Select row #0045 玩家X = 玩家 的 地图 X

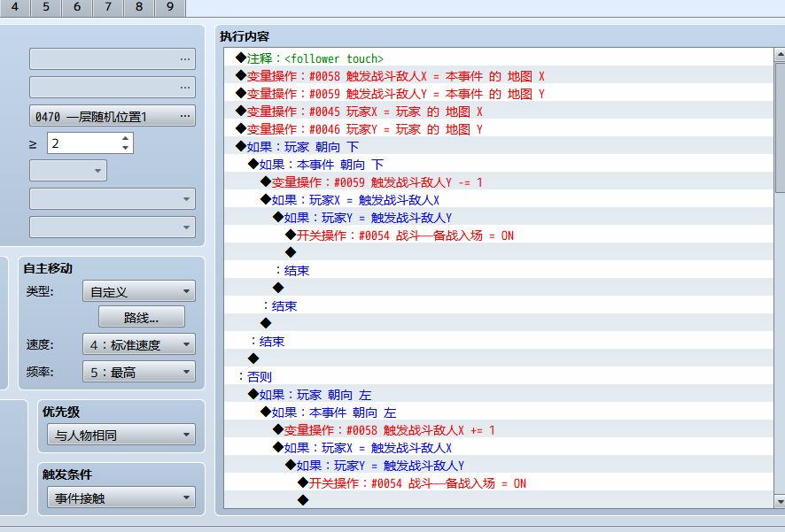499,111
